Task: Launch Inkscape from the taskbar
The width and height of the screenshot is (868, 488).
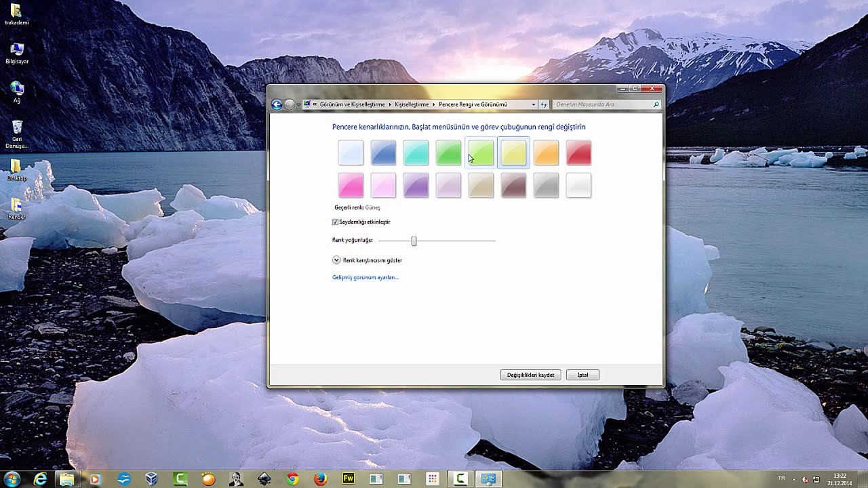Action: point(264,478)
